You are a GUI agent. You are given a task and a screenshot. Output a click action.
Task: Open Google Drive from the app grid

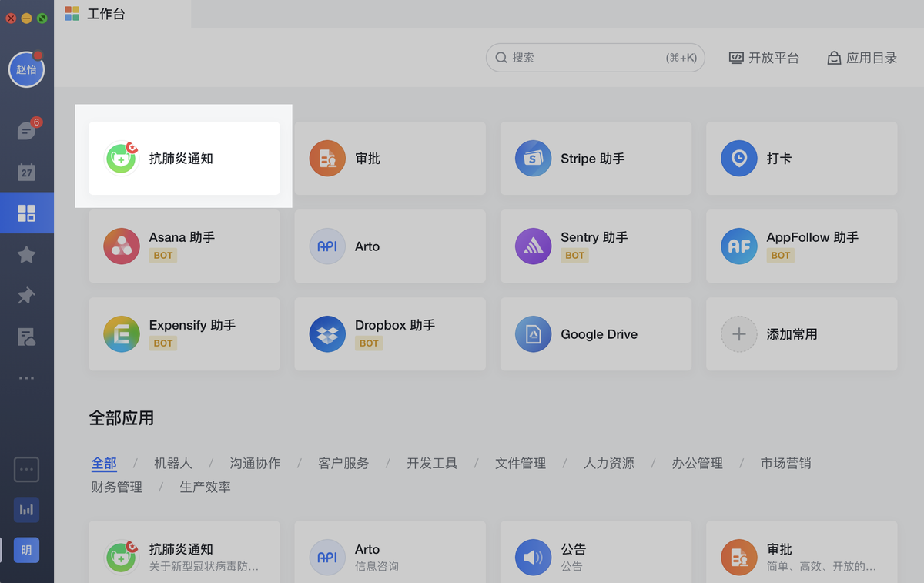click(x=595, y=333)
